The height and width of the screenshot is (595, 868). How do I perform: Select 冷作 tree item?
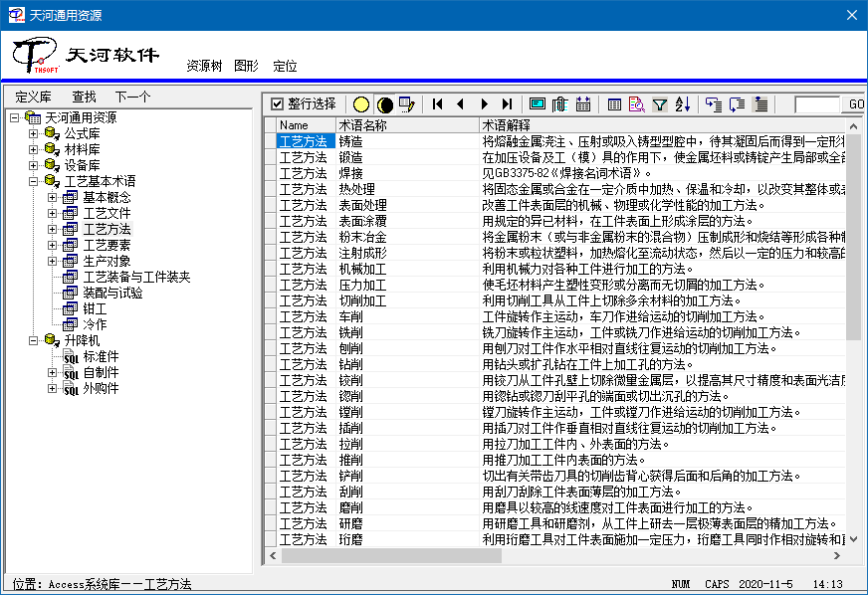coord(95,324)
